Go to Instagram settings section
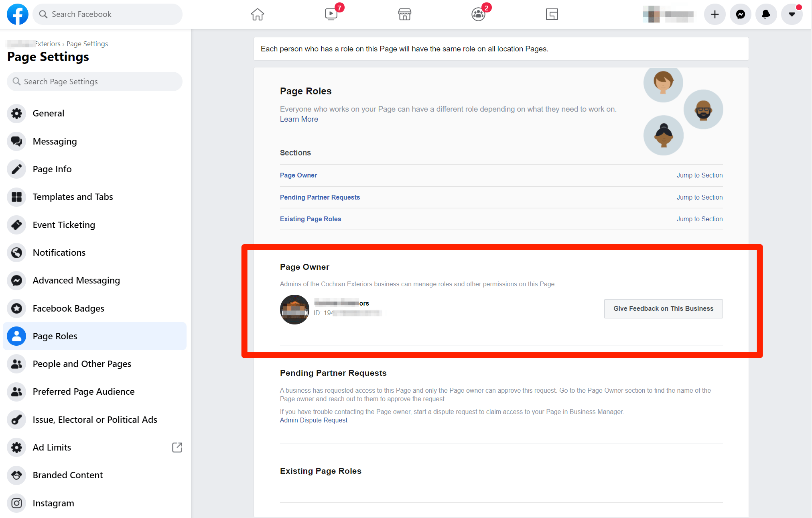The height and width of the screenshot is (518, 812). pyautogui.click(x=53, y=503)
